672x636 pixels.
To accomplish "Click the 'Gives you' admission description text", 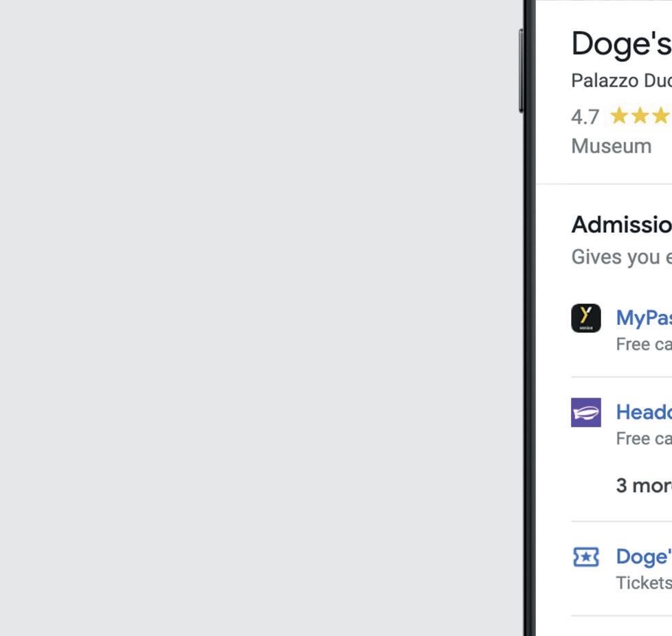I will tap(620, 257).
